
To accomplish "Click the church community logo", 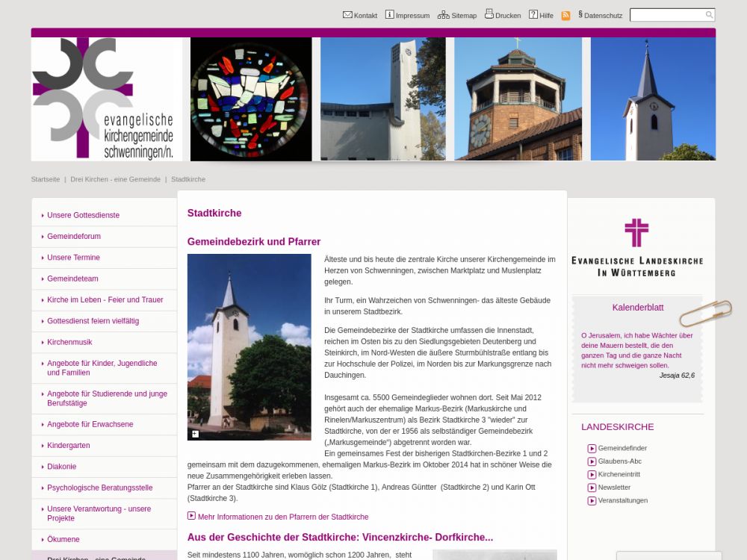I will 106,99.
